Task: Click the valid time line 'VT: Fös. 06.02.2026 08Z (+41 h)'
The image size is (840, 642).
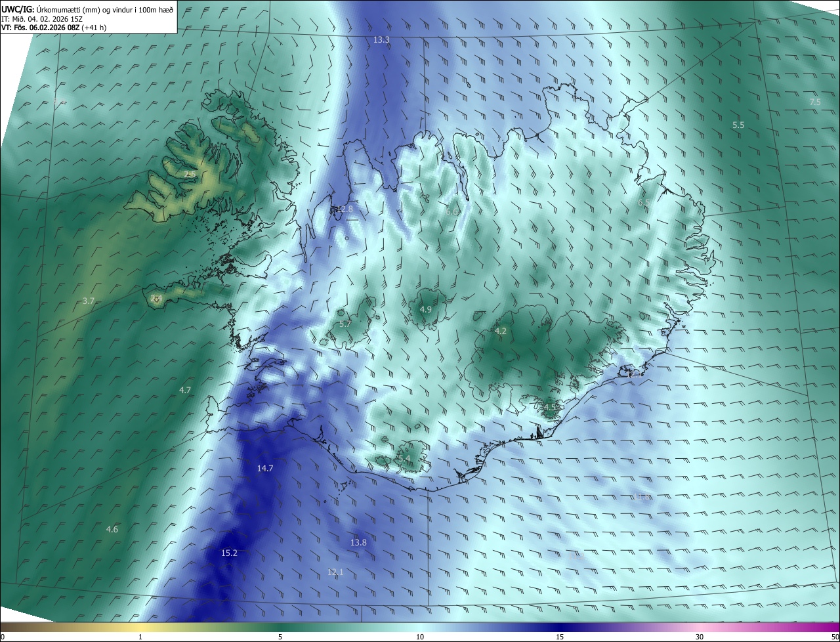Action: [54, 28]
